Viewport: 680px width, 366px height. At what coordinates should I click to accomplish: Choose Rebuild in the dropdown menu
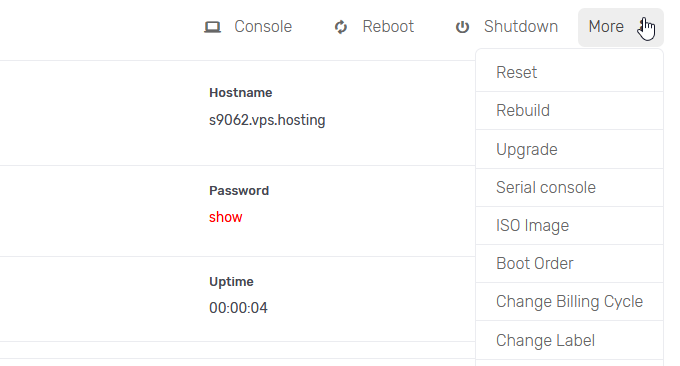point(569,111)
